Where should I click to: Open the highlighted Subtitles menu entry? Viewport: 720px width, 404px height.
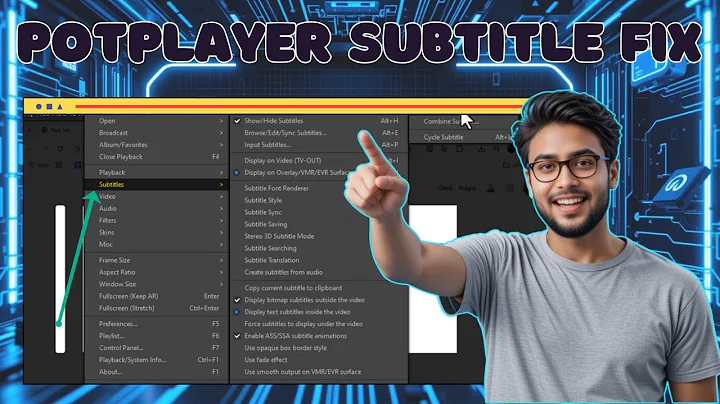click(157, 185)
